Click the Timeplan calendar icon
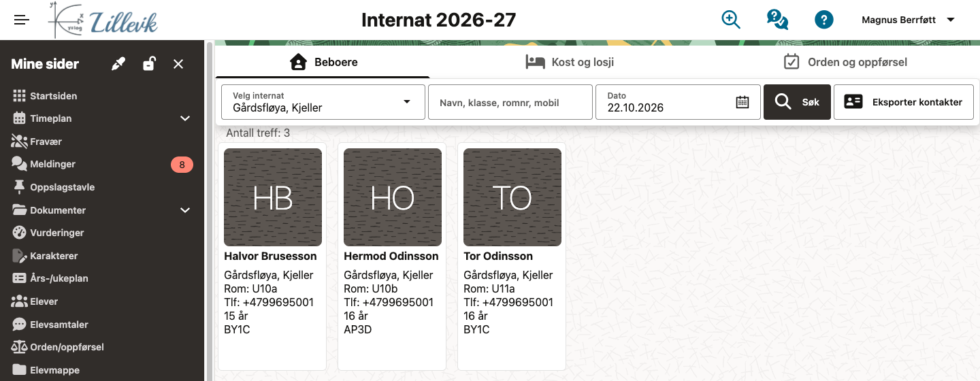 tap(19, 118)
